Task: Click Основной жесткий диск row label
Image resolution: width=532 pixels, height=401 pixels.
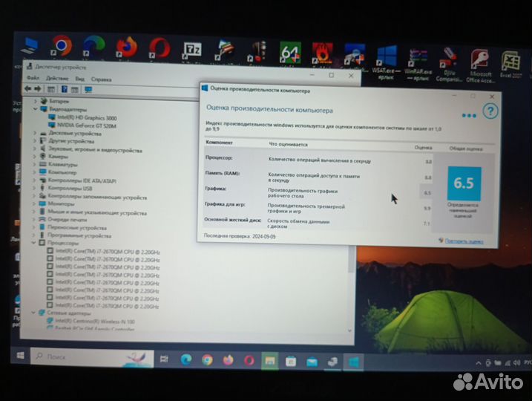Action: click(x=232, y=220)
